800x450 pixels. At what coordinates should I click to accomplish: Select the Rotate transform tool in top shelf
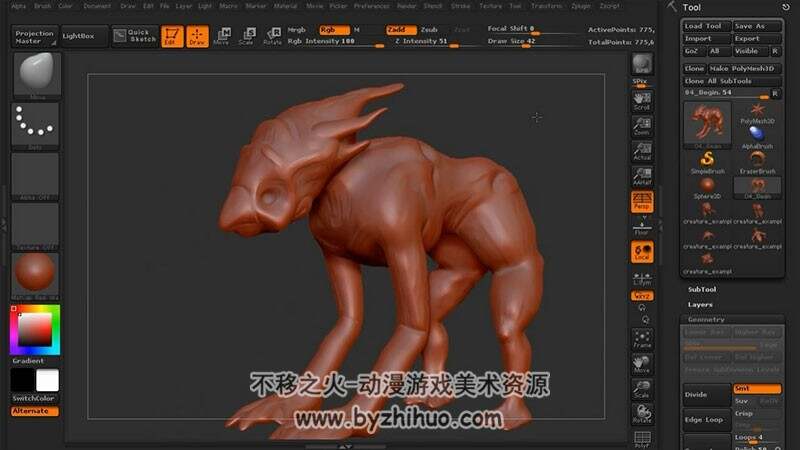(x=272, y=36)
